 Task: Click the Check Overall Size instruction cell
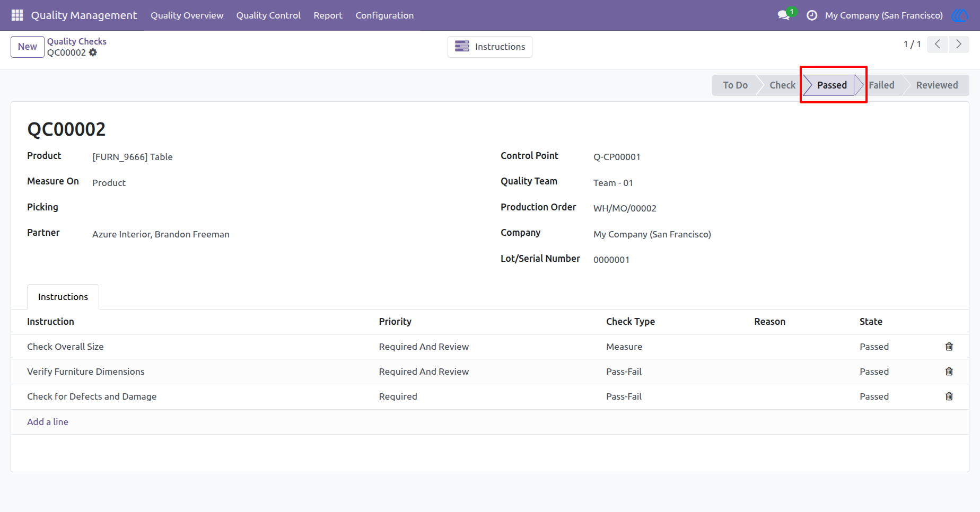197,347
